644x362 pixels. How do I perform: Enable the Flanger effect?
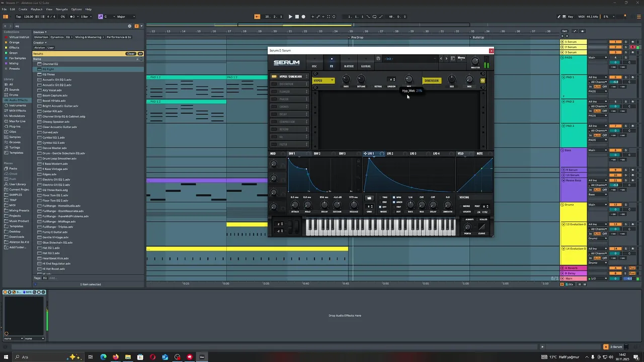[274, 92]
